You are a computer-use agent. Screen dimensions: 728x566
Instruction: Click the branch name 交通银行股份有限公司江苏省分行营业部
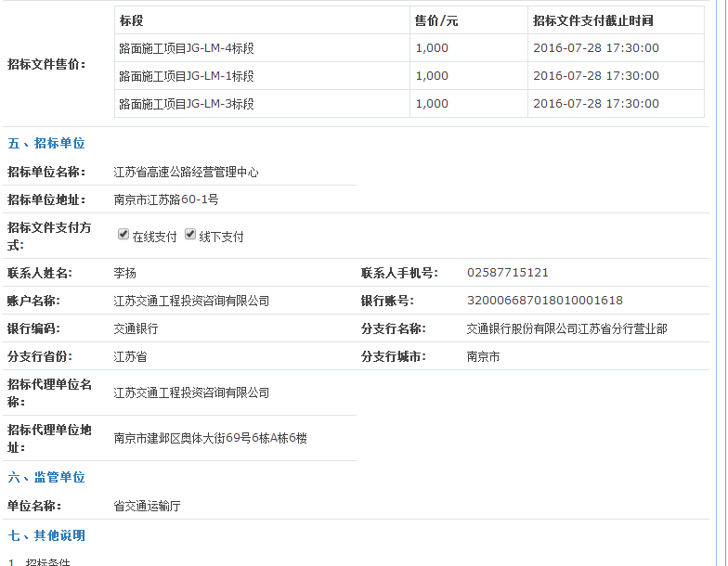coord(566,328)
